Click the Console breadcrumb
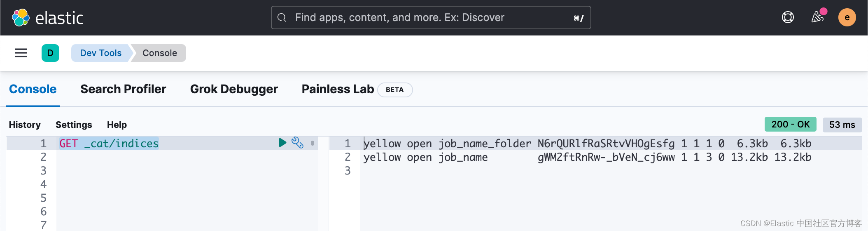868x231 pixels. point(160,53)
